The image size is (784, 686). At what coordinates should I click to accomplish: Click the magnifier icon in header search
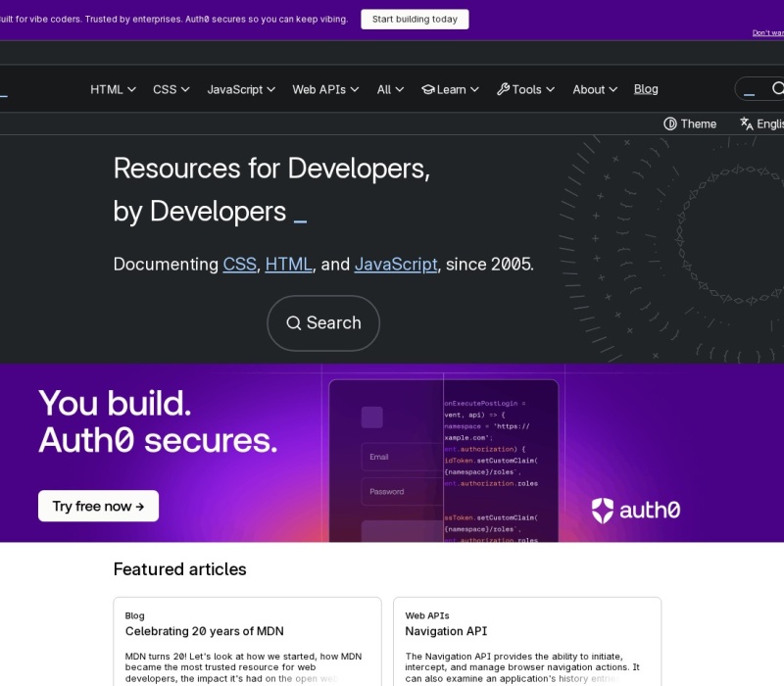777,88
